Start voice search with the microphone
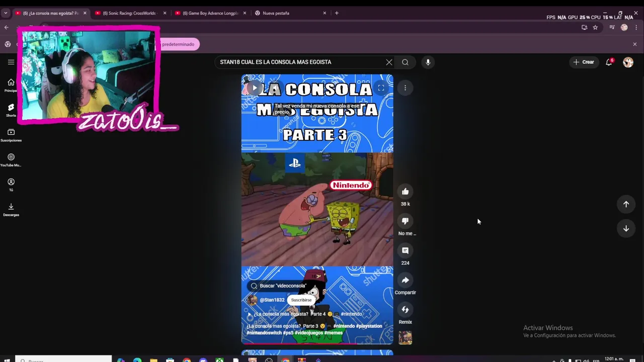Screen dimensions: 644x362 [428, 62]
